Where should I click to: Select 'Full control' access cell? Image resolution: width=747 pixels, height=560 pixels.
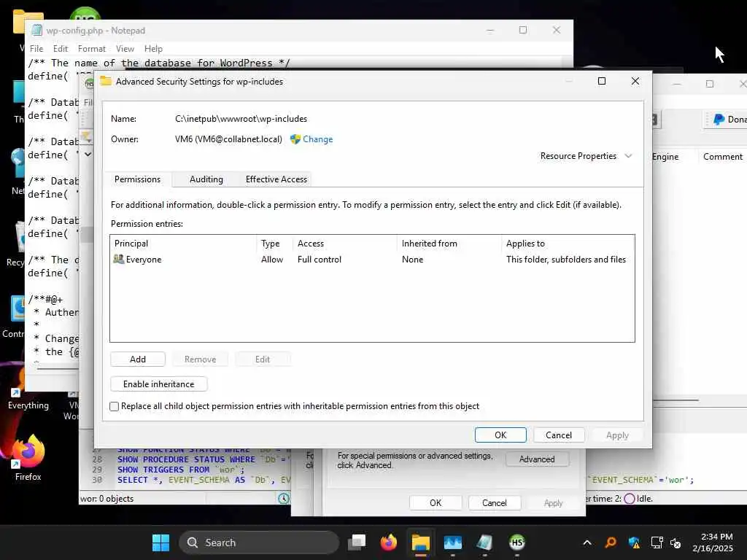[320, 260]
